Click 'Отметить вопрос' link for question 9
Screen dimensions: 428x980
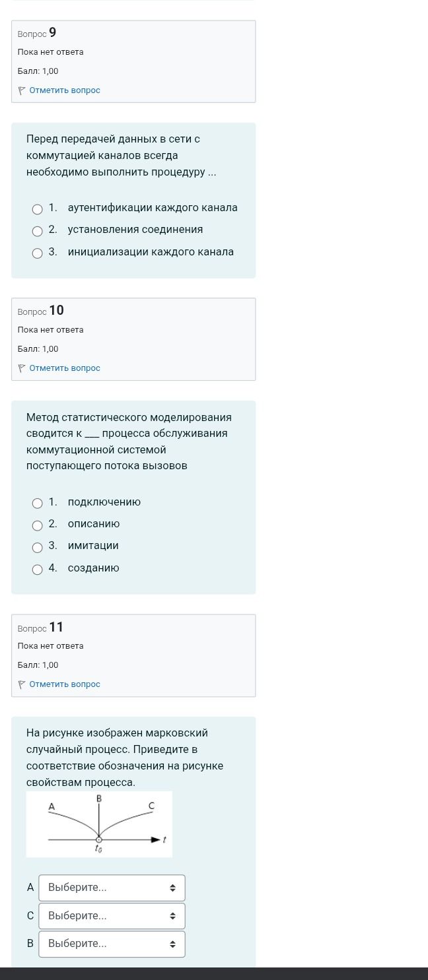[65, 90]
